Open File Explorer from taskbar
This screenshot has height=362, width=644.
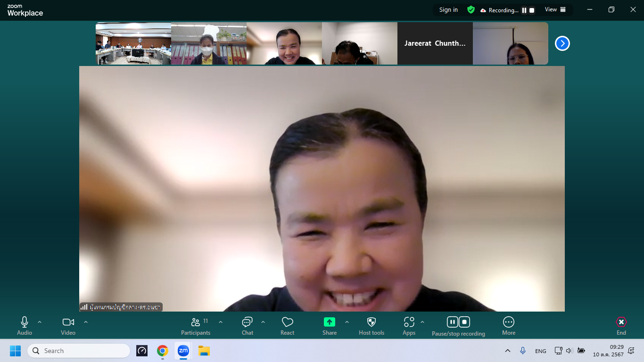204,351
